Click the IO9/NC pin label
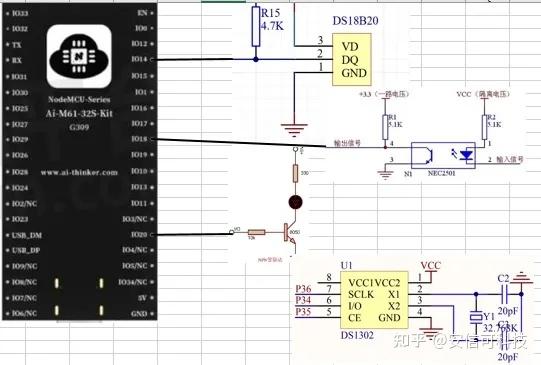541x365 pixels. (x=24, y=266)
